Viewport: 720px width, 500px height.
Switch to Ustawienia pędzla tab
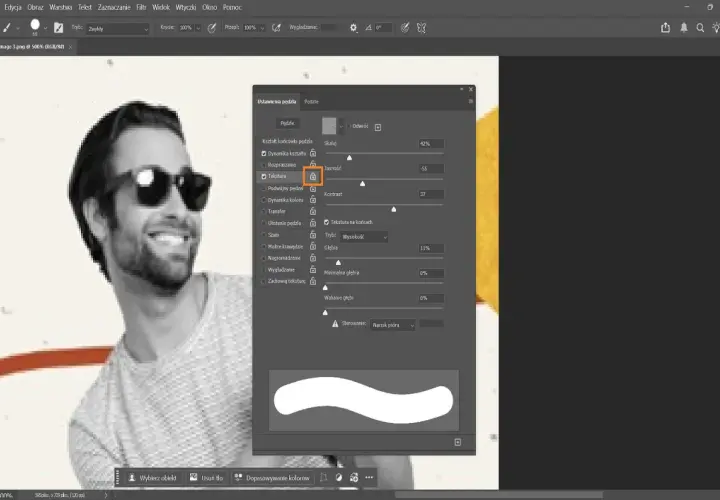[276, 102]
